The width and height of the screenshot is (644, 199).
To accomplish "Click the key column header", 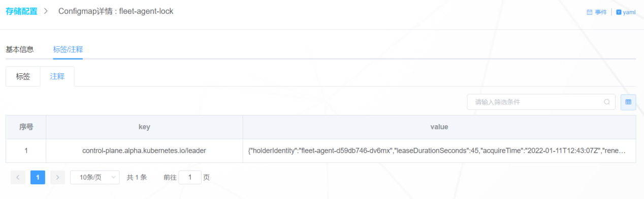I will [x=144, y=127].
